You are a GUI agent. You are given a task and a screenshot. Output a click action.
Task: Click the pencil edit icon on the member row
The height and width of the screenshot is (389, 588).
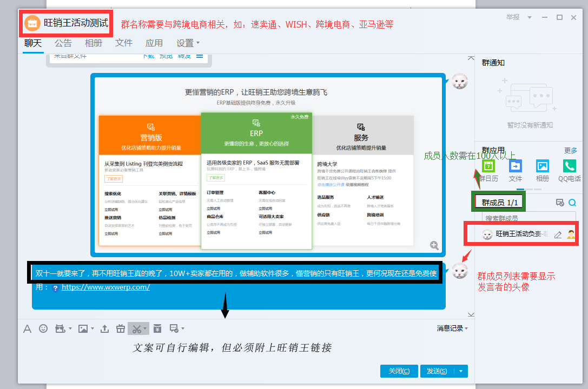click(558, 234)
